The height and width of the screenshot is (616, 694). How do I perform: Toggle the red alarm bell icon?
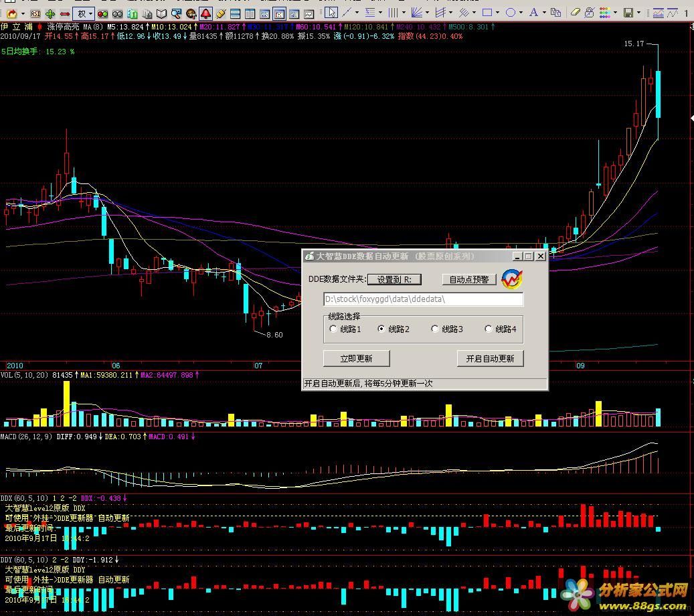click(206, 14)
